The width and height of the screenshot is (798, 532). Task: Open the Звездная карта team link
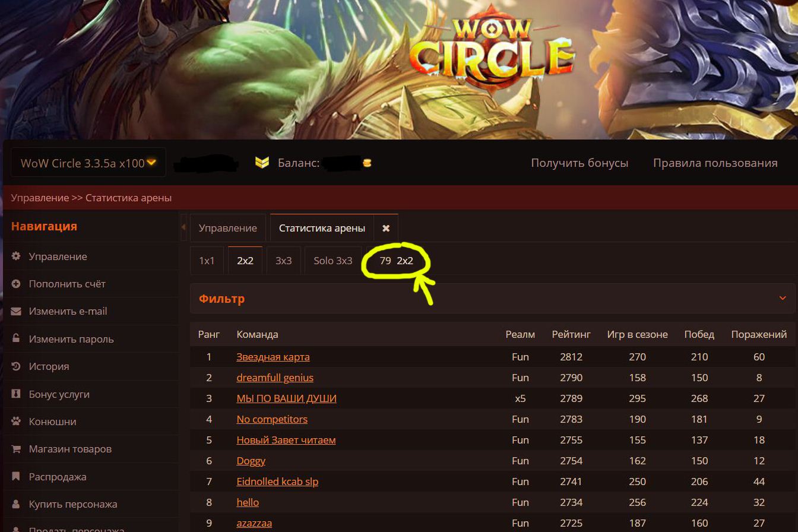click(273, 357)
